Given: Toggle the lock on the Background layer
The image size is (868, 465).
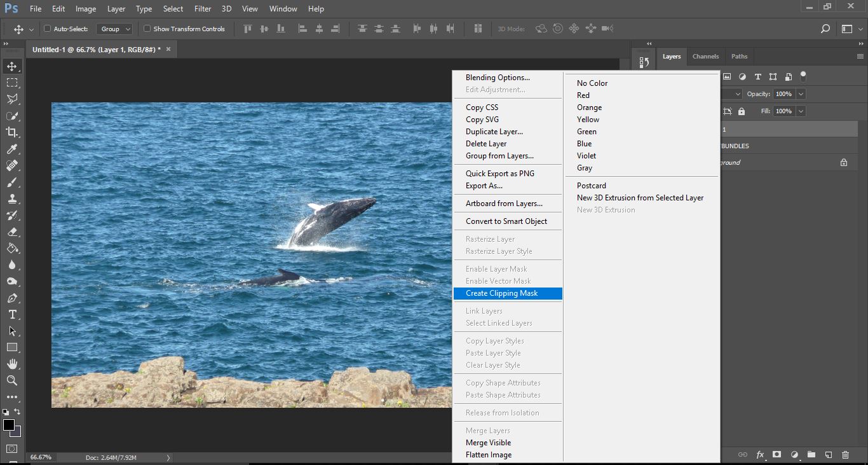Looking at the screenshot, I should click(843, 162).
